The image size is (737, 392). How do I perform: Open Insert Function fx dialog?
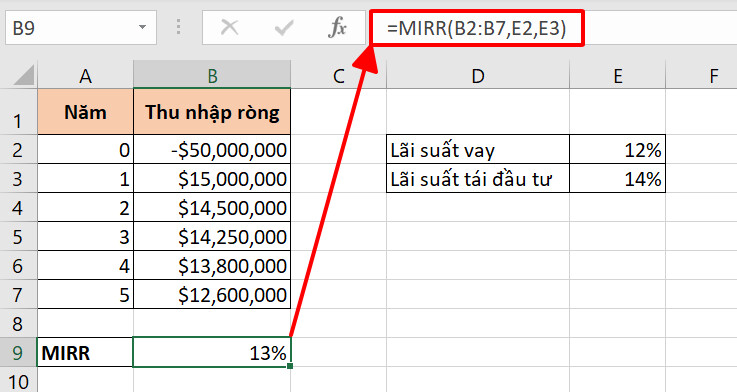(x=337, y=28)
